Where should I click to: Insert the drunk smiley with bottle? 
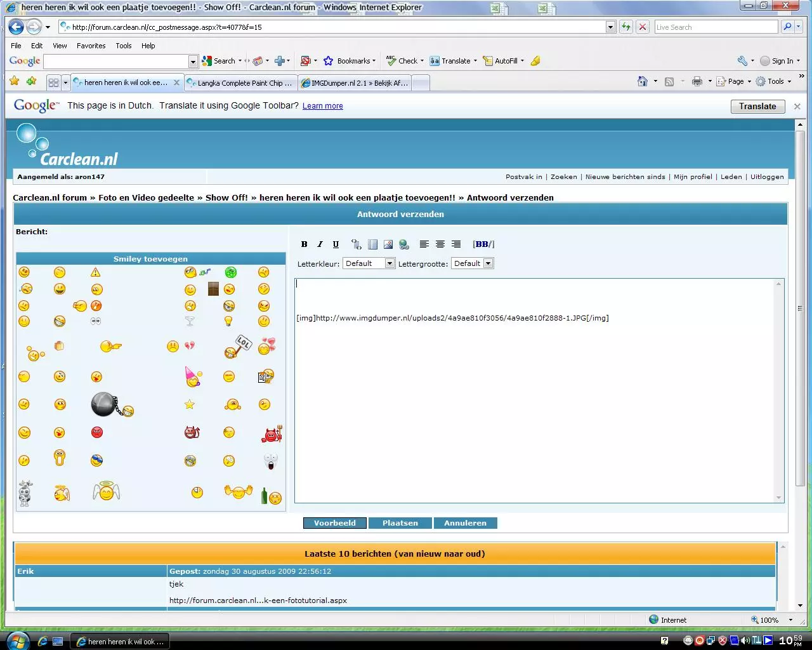coord(271,496)
